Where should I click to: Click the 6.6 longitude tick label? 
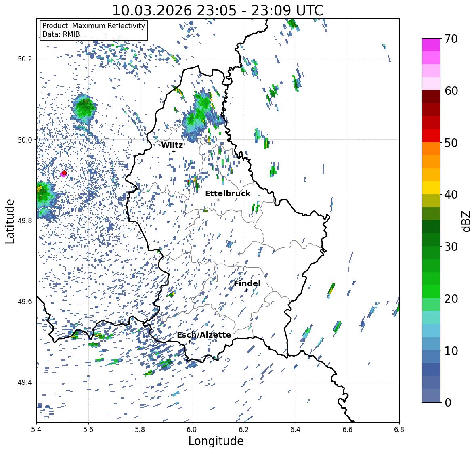tap(348, 430)
